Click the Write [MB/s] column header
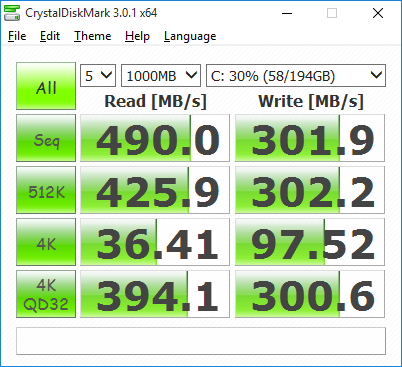The height and width of the screenshot is (367, 402). pos(311,101)
